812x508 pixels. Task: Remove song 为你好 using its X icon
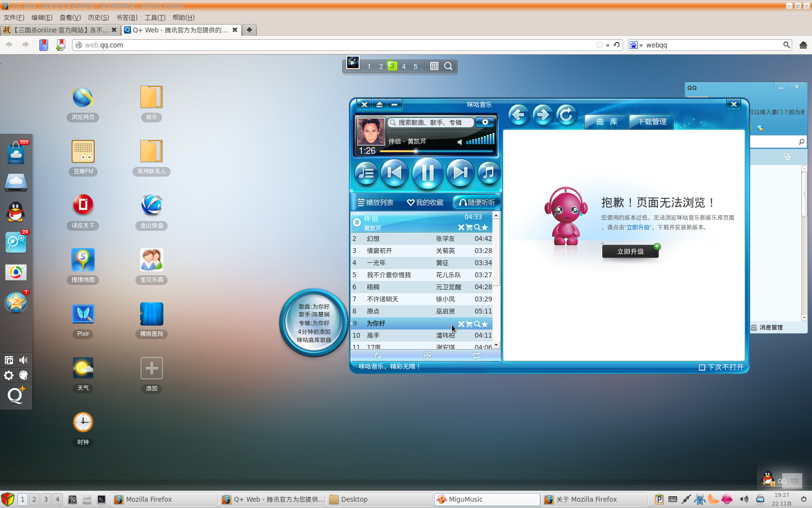pos(461,324)
